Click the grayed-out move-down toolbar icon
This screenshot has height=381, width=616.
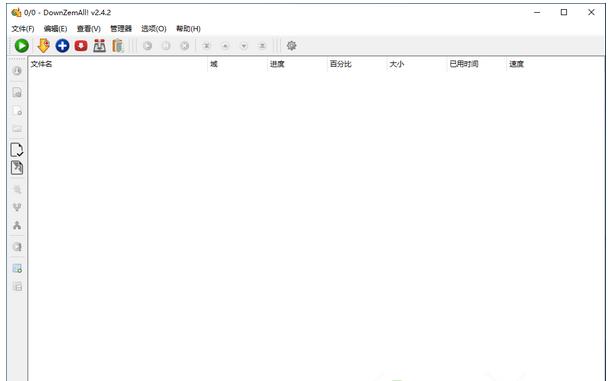(244, 46)
